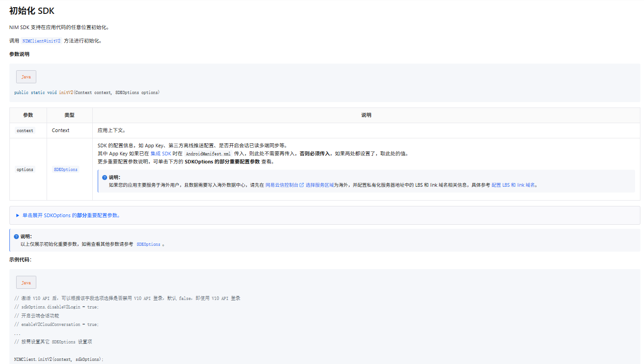Click AndroidManifest.xml inline code text
This screenshot has height=364, width=644.
[x=208, y=154]
